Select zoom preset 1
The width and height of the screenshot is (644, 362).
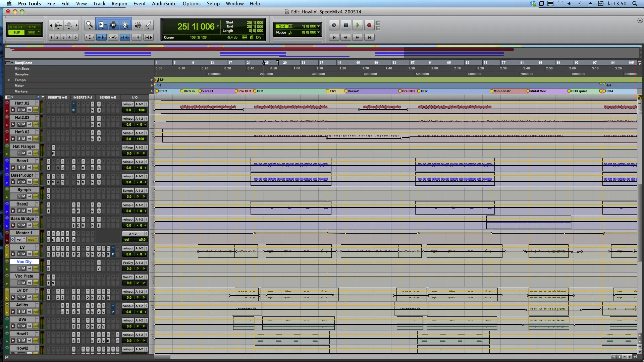click(51, 37)
